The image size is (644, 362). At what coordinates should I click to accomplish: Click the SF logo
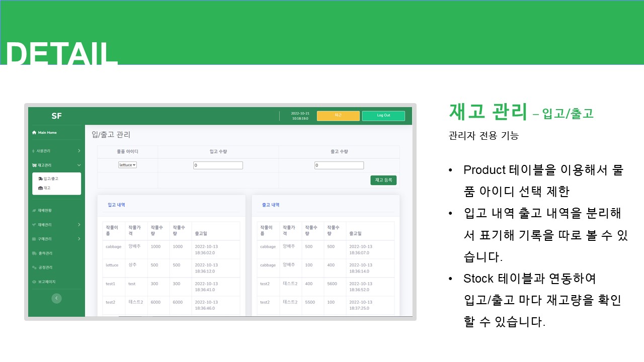[56, 116]
